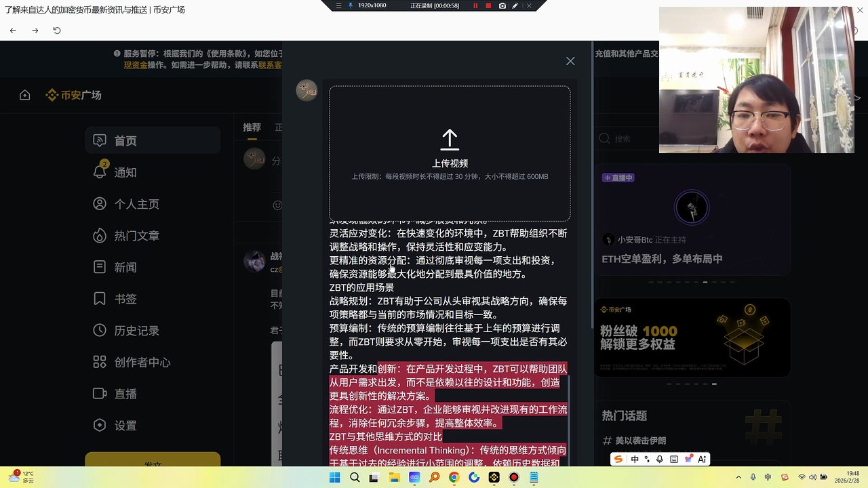Image resolution: width=868 pixels, height=488 pixels.
Task: Open 设置 settings in the sidebar
Action: 153,426
